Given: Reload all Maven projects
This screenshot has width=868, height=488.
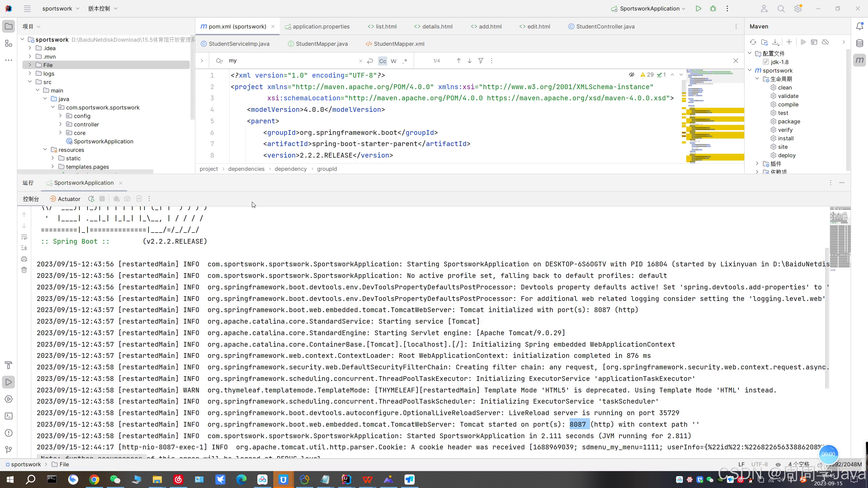Looking at the screenshot, I should (753, 42).
